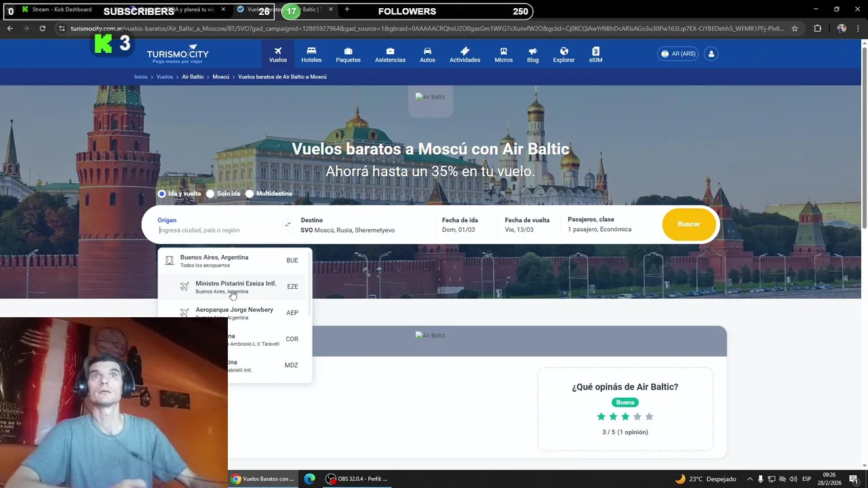Open the user profile account icon
This screenshot has height=488, width=868.
tap(711, 54)
